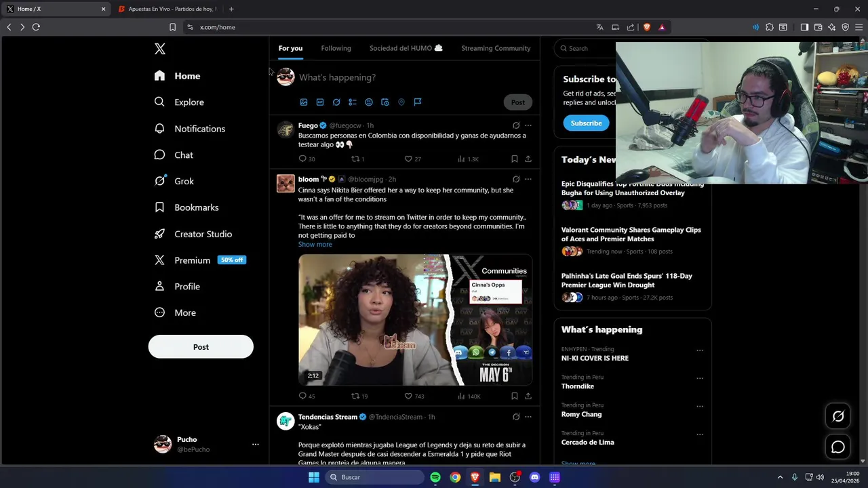Bookmark the bloom post
Screen dimensions: 868x488
515,396
